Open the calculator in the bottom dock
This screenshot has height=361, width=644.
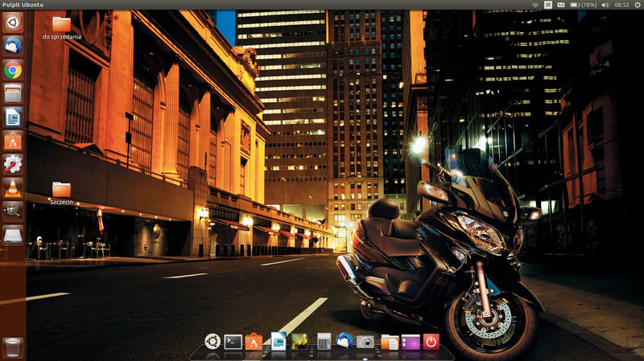(x=324, y=342)
